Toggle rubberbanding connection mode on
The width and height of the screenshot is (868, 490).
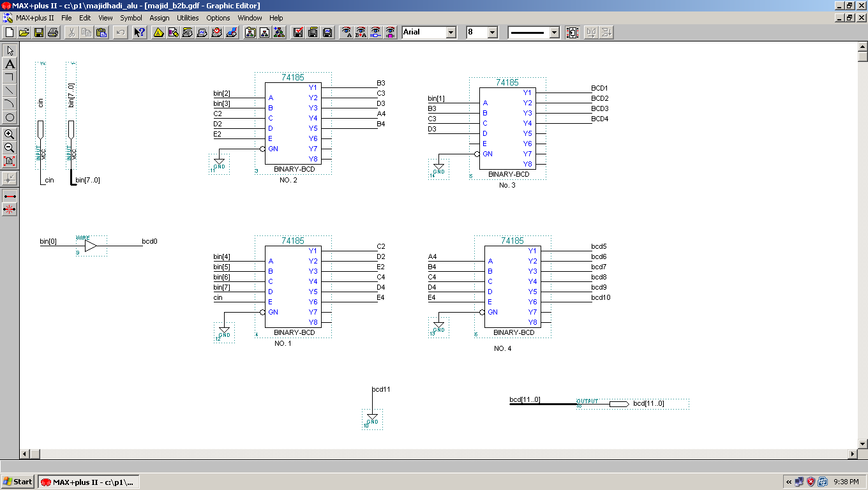(10, 195)
